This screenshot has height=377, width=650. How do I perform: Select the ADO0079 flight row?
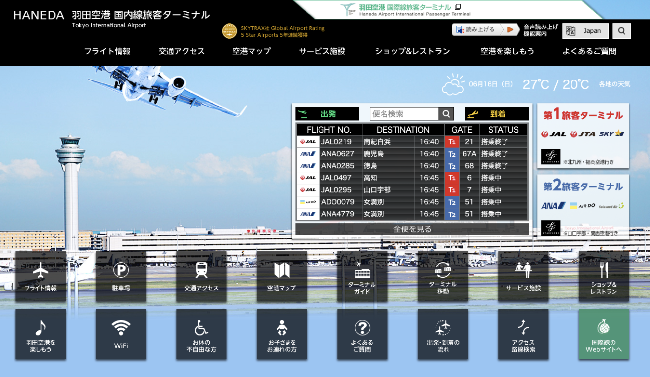point(412,202)
